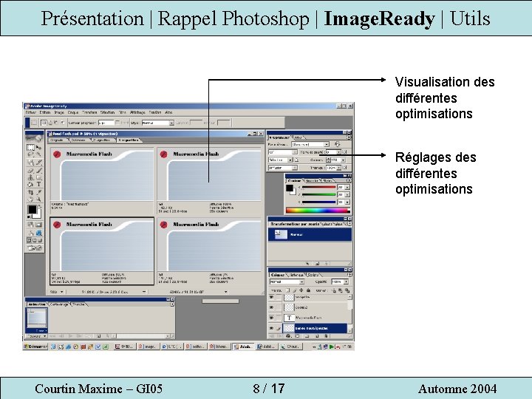Click the black foreground color swatch in toolbox
The height and width of the screenshot is (399, 532).
pos(33,210)
